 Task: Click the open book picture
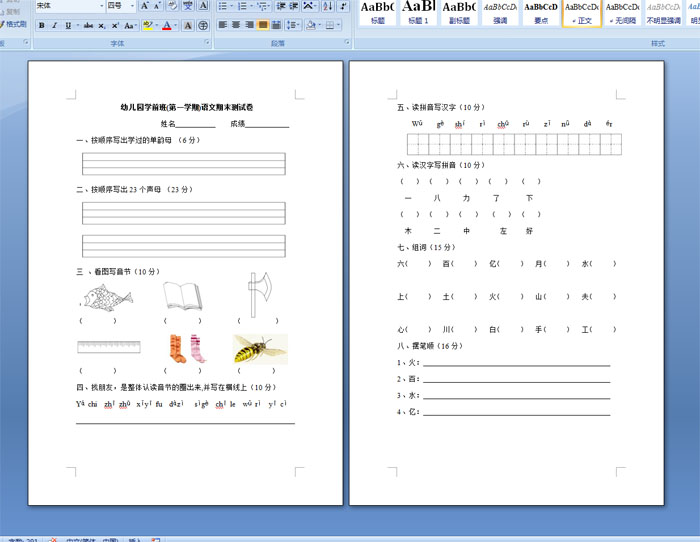(x=182, y=296)
